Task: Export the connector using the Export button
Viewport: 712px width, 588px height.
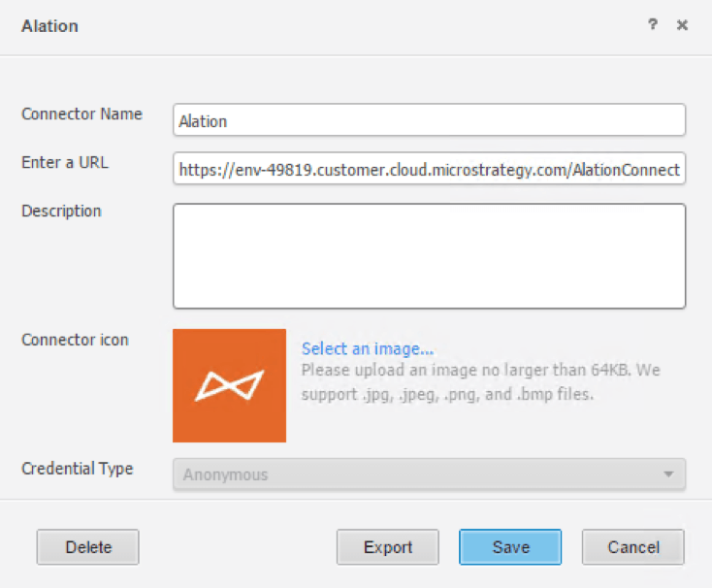Action: point(388,547)
